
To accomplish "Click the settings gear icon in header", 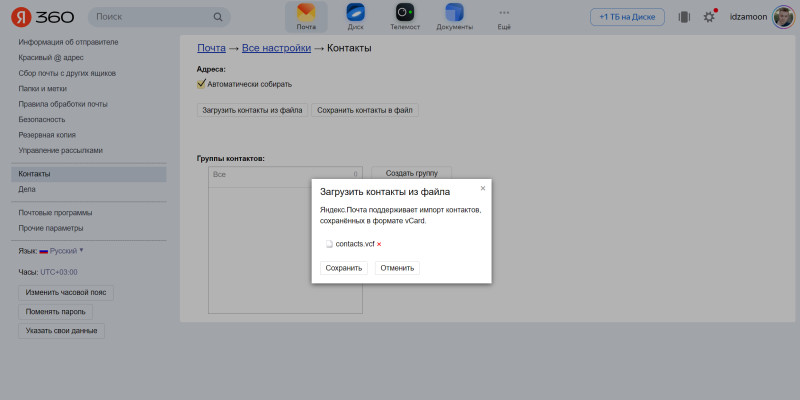I will (x=710, y=17).
